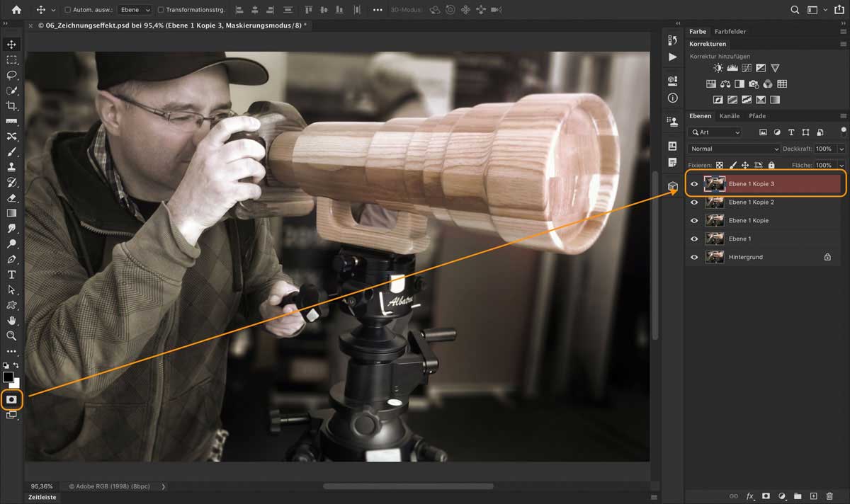Switch to the Kanäle tab
The width and height of the screenshot is (850, 504).
pos(729,116)
